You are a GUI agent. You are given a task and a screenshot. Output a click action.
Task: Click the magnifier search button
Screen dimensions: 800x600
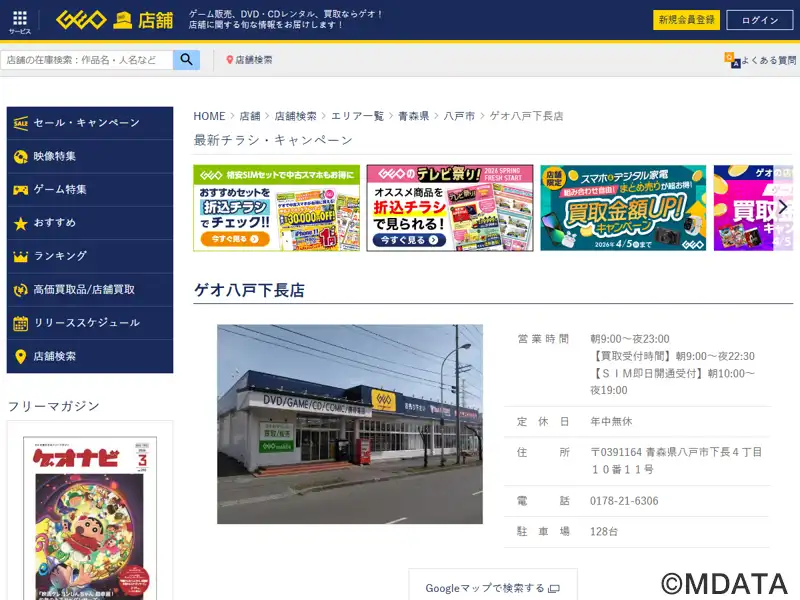(186, 60)
